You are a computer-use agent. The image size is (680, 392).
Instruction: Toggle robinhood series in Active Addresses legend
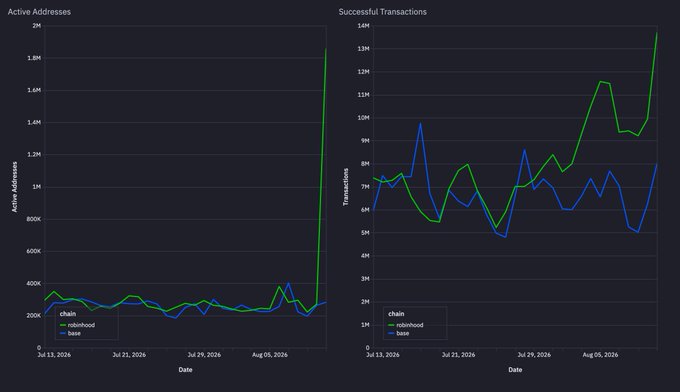coord(77,325)
